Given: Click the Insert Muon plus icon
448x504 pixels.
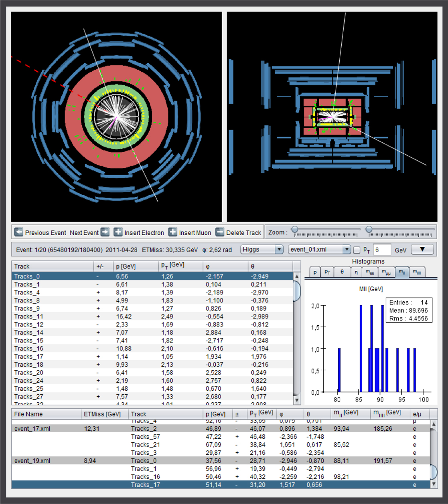Looking at the screenshot, I should coord(172,232).
